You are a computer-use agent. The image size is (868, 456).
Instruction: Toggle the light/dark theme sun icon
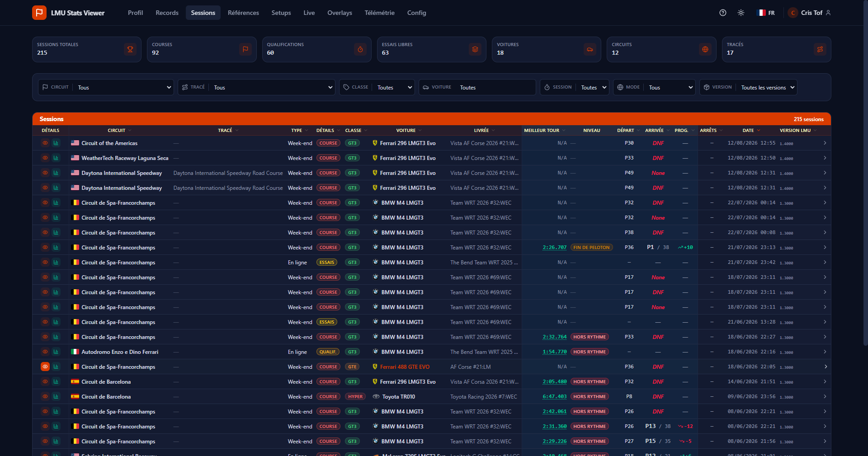pos(741,13)
